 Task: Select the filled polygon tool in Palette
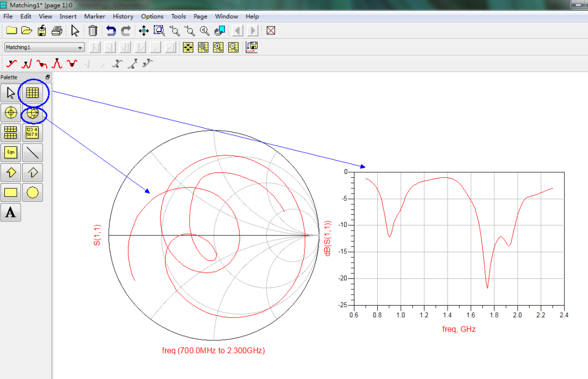[10, 172]
